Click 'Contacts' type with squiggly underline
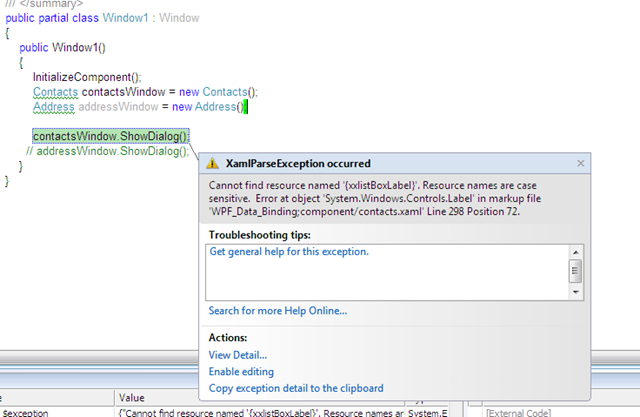 click(x=56, y=92)
